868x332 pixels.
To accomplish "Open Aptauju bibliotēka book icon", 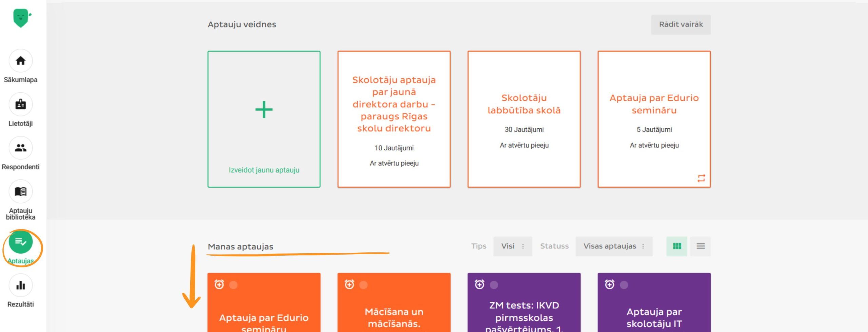I will (21, 191).
